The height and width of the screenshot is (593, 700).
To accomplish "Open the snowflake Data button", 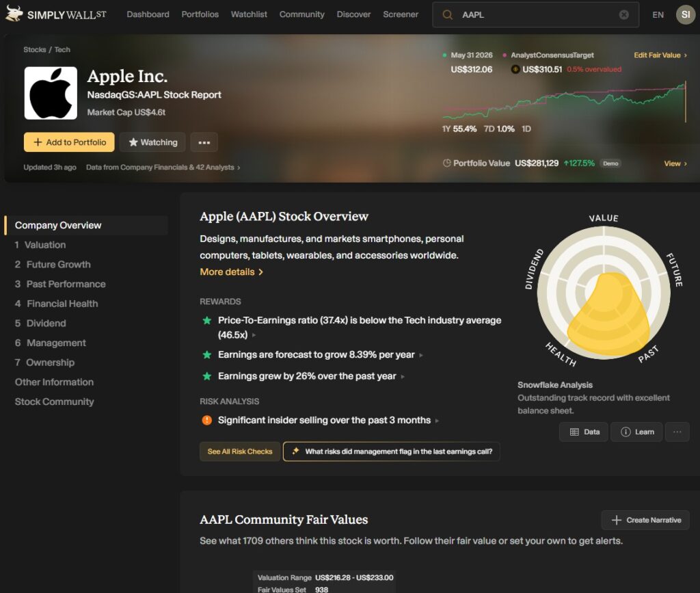I will (584, 432).
